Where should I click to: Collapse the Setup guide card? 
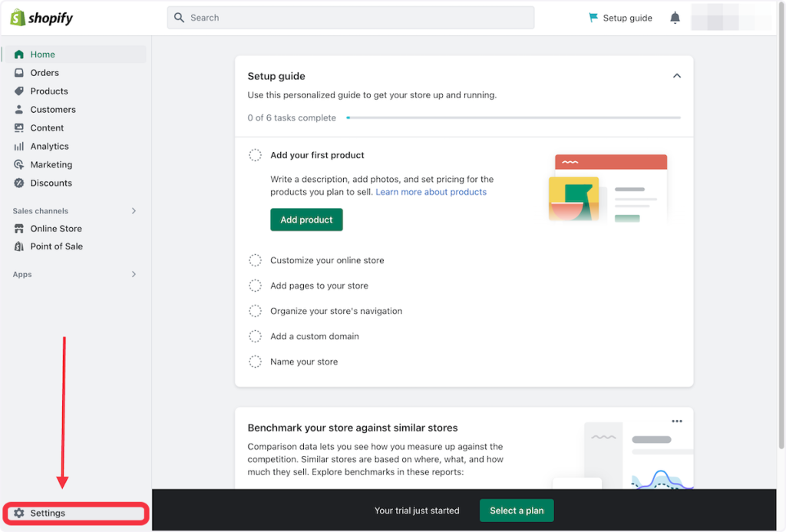tap(676, 76)
